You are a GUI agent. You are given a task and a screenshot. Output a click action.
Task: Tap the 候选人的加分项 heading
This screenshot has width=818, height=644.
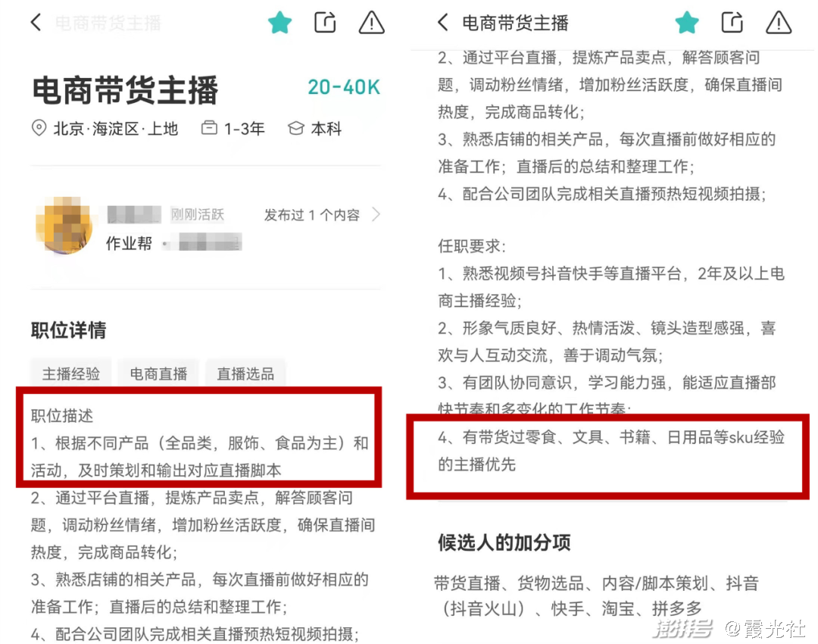[504, 542]
